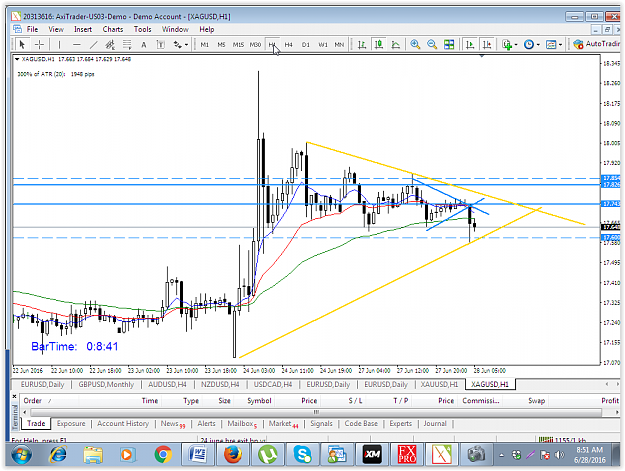
Task: Expand the templates dropdown arrow
Action: [x=560, y=45]
